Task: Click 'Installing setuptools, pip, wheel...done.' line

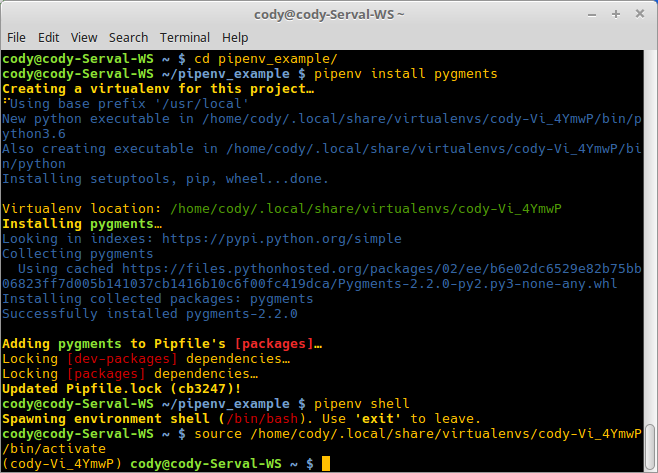Action: click(x=165, y=179)
